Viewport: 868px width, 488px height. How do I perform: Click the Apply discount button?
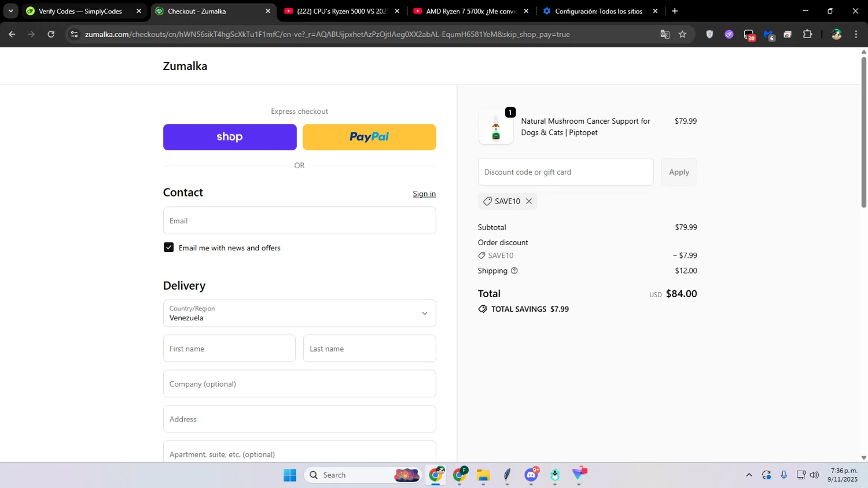point(679,172)
